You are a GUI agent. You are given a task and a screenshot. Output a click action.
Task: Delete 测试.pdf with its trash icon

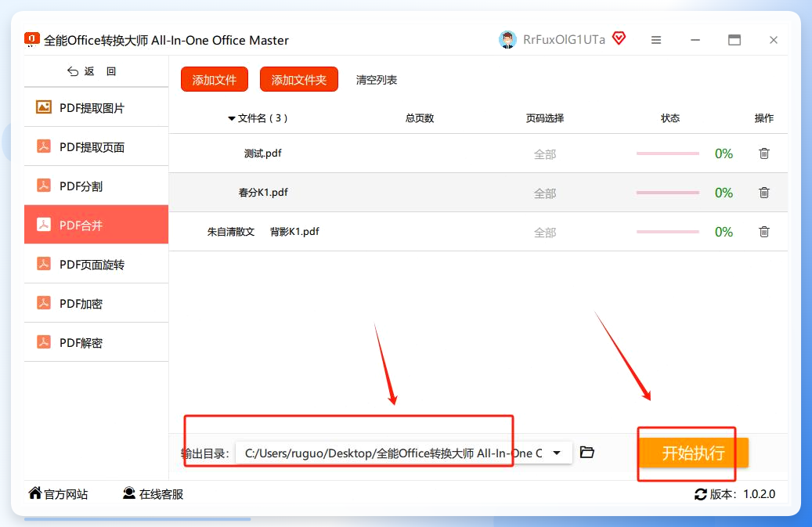click(x=763, y=153)
